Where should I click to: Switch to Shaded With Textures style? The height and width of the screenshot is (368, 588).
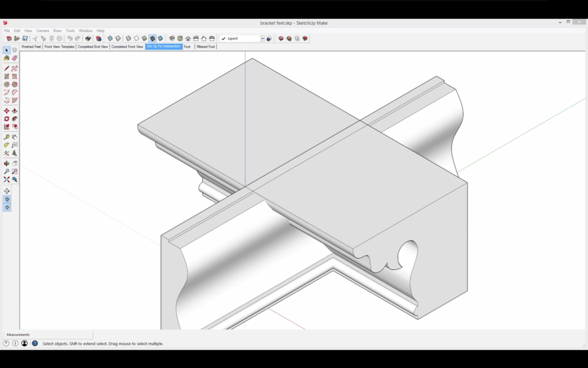pyautogui.click(x=153, y=39)
